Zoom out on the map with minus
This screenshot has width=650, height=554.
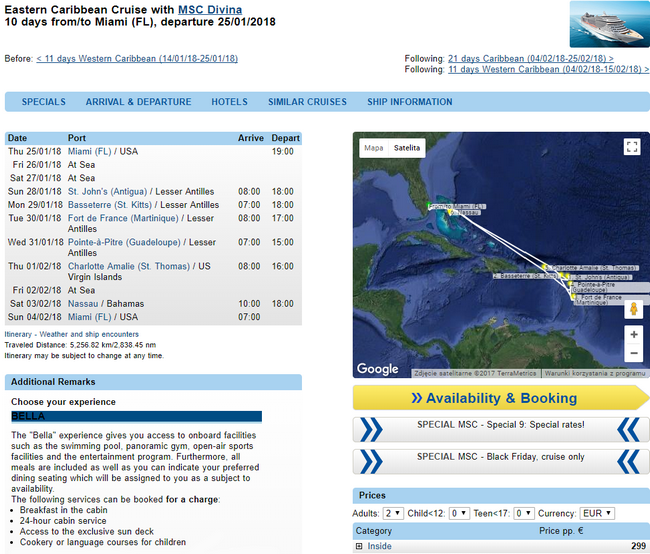click(x=633, y=353)
